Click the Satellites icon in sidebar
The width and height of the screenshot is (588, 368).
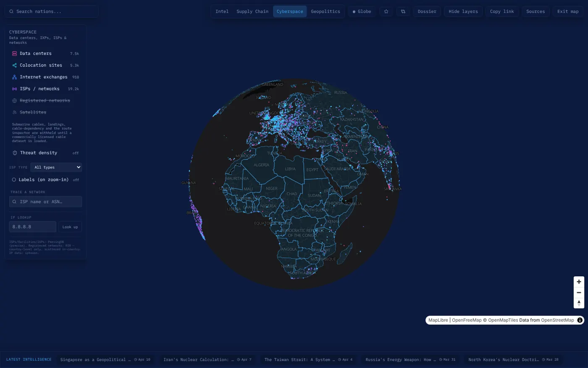[14, 112]
